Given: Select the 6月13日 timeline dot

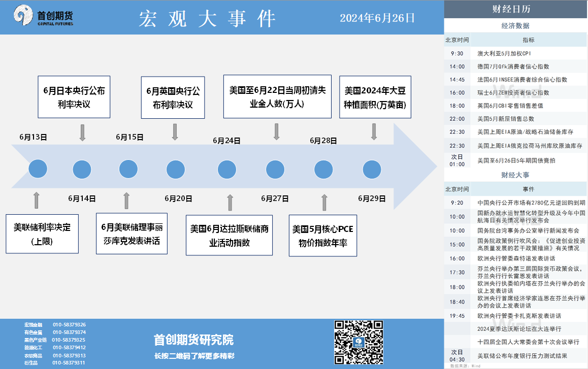Looking at the screenshot, I should (x=38, y=169).
